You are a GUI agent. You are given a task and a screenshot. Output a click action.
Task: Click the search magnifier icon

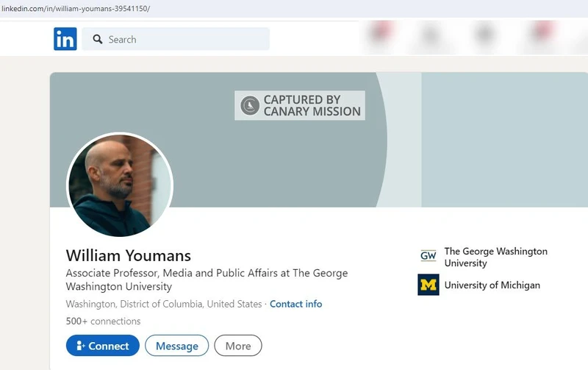(98, 39)
